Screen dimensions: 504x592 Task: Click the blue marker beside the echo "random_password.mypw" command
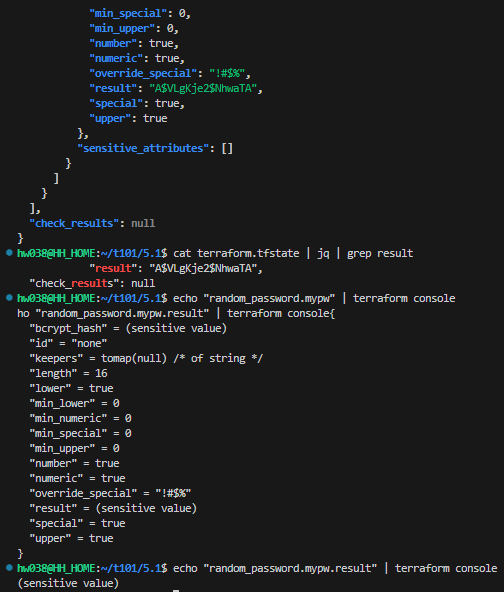point(9,298)
